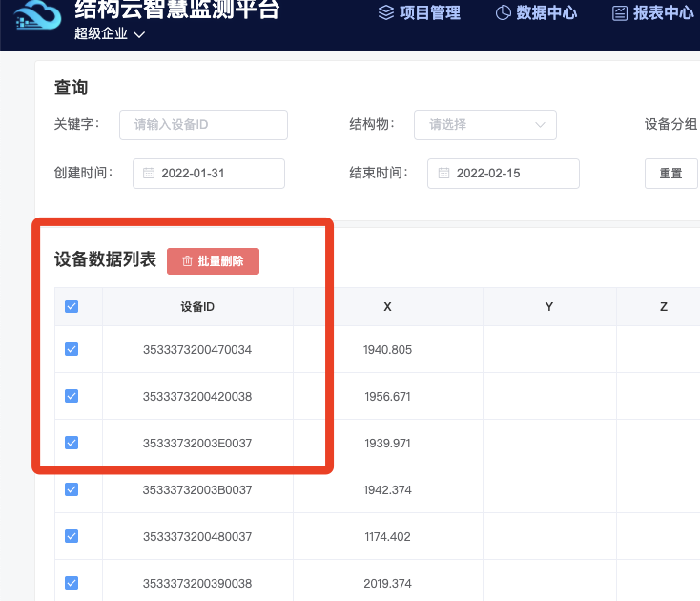Click device ID 35333732003E0037
The image size is (700, 601).
point(197,444)
